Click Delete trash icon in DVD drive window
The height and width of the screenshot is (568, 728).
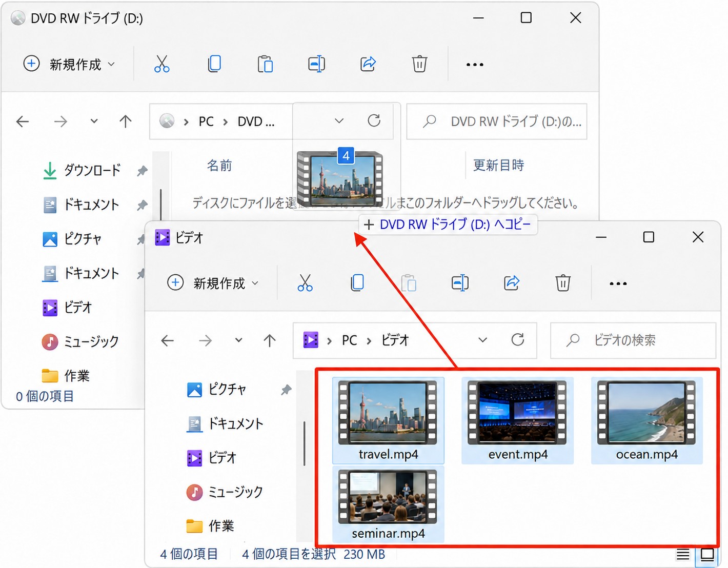click(x=419, y=64)
